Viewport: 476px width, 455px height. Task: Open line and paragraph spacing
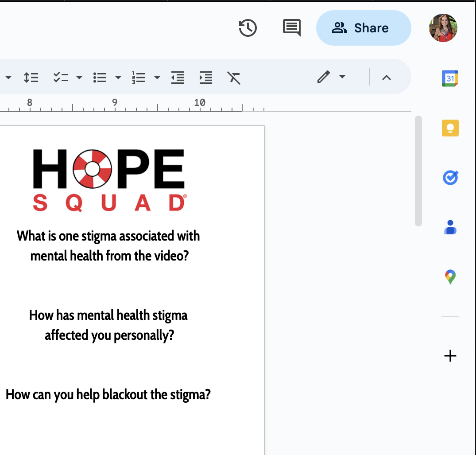tap(31, 78)
